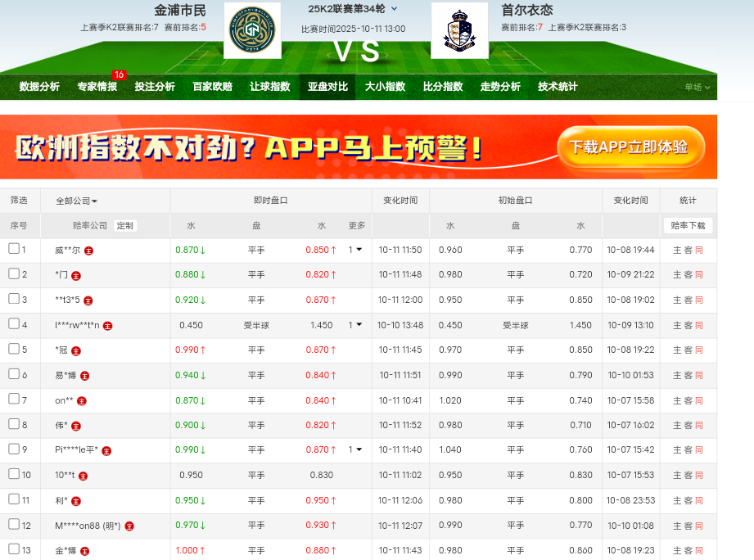Click the 定制 button beside 赔率公司
This screenshot has height=560, width=754.
tap(124, 226)
